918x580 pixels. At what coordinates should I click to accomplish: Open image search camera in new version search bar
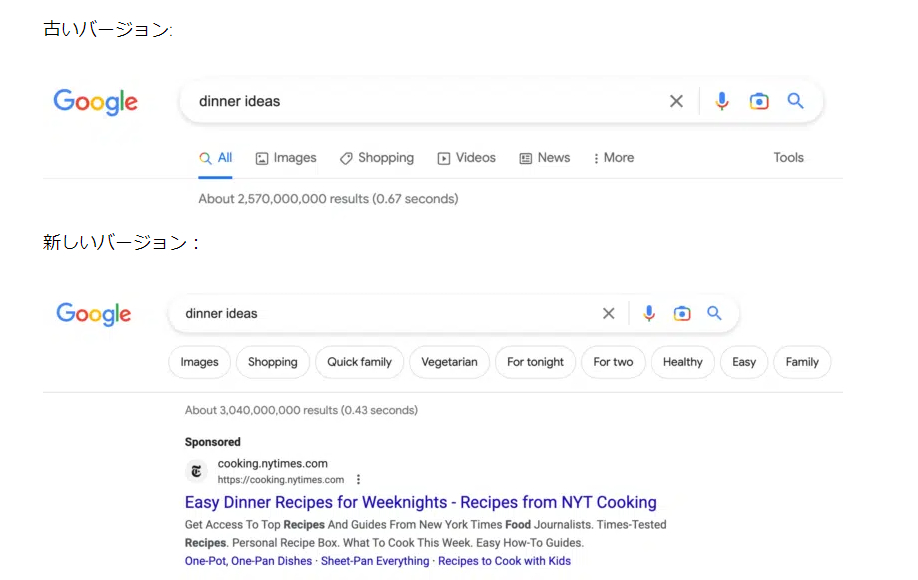pos(682,314)
